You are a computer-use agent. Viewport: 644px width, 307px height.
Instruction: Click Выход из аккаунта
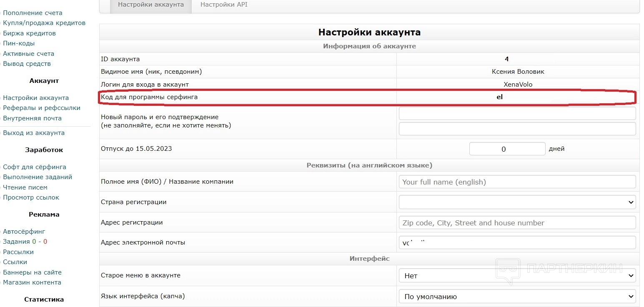pos(34,133)
